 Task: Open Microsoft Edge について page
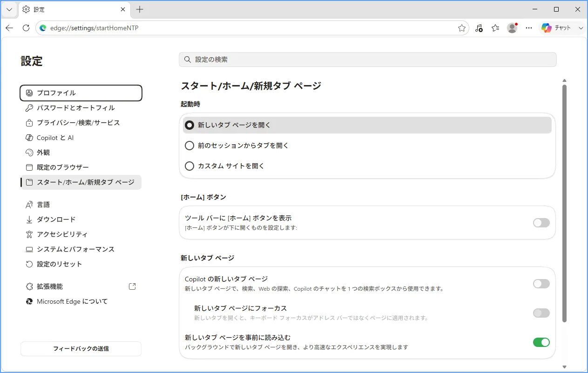pyautogui.click(x=81, y=301)
